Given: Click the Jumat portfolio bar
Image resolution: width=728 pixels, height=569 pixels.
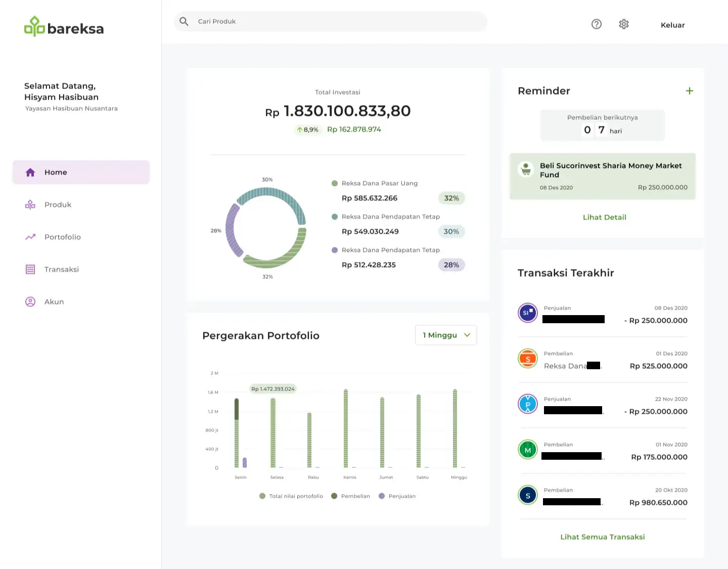Looking at the screenshot, I should (382, 432).
